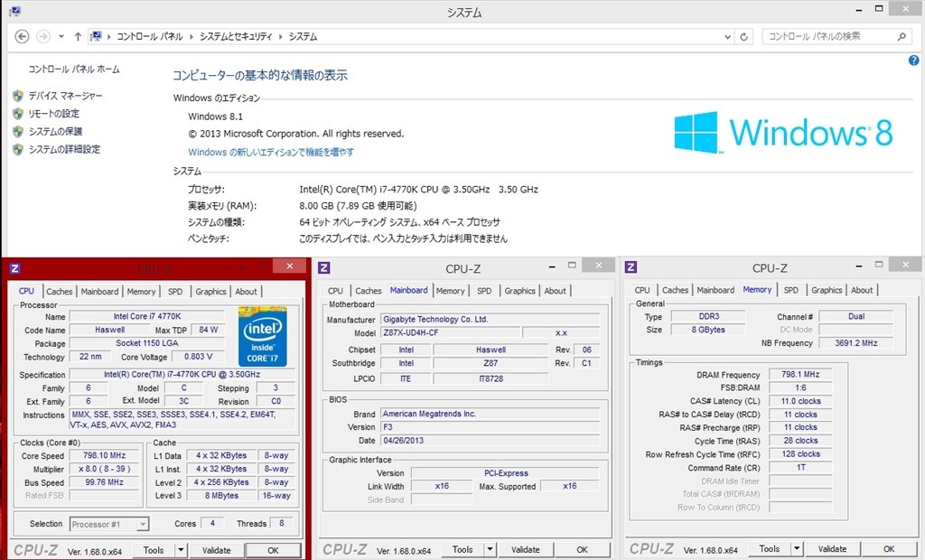Switch to Caches tab in red CPU-Z window
This screenshot has width=925, height=560.
point(59,292)
